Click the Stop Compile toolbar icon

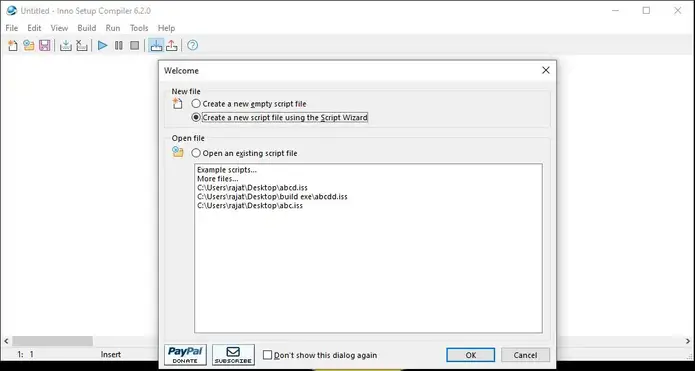pyautogui.click(x=82, y=45)
